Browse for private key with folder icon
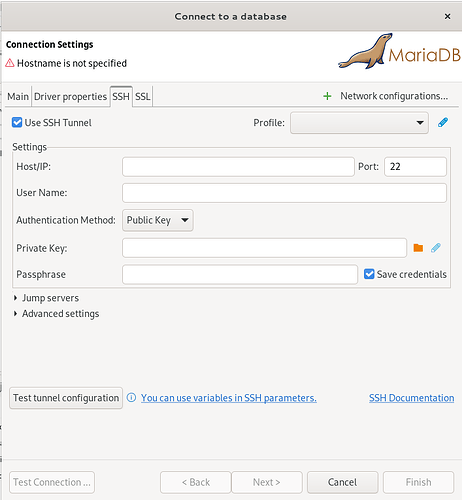 tap(418, 248)
